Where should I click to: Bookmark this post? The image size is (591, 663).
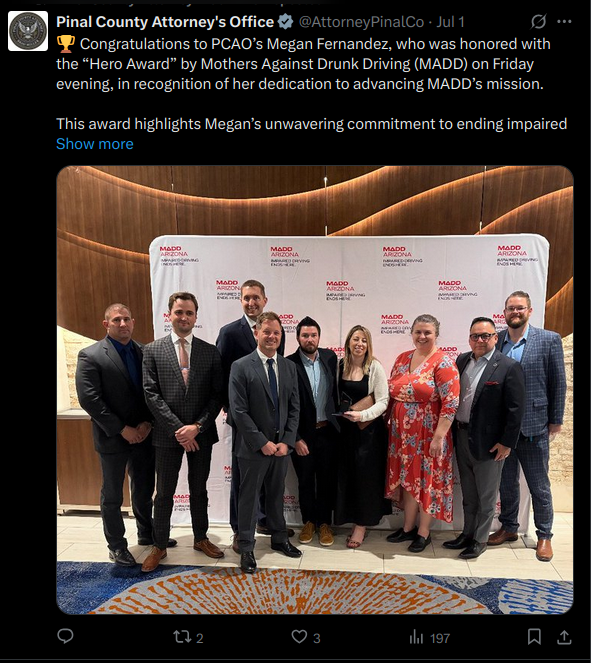[x=534, y=637]
